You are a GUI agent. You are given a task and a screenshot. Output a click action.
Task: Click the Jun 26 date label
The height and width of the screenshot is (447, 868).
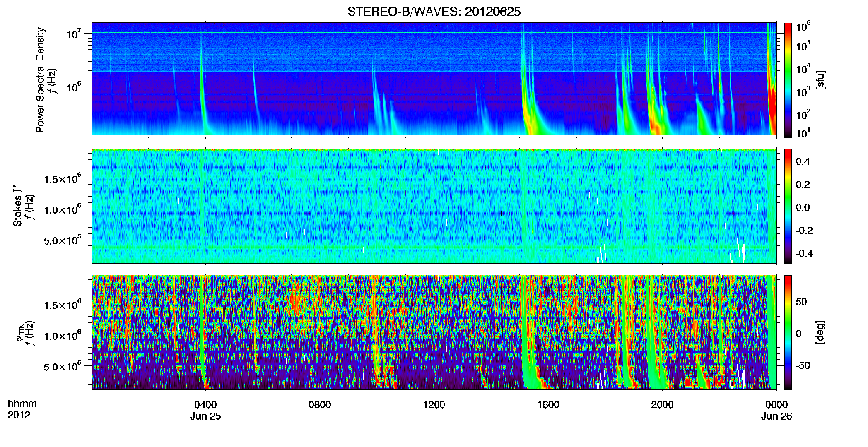tap(776, 416)
